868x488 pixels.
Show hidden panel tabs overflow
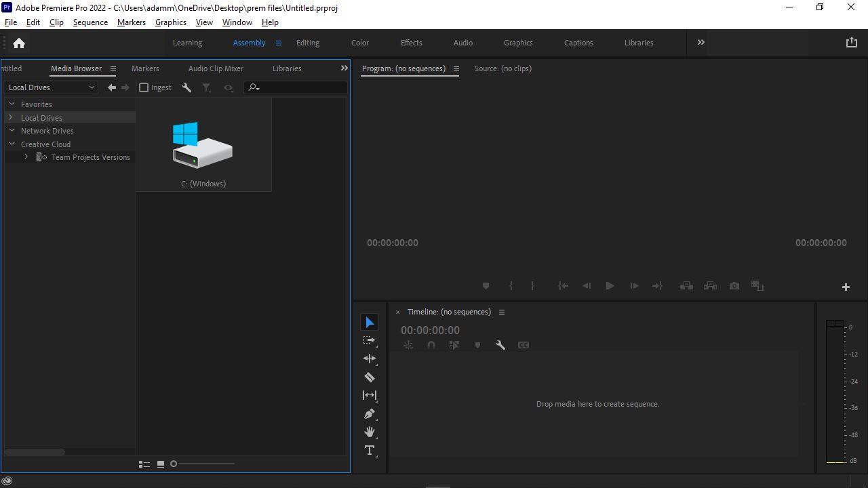tap(344, 68)
